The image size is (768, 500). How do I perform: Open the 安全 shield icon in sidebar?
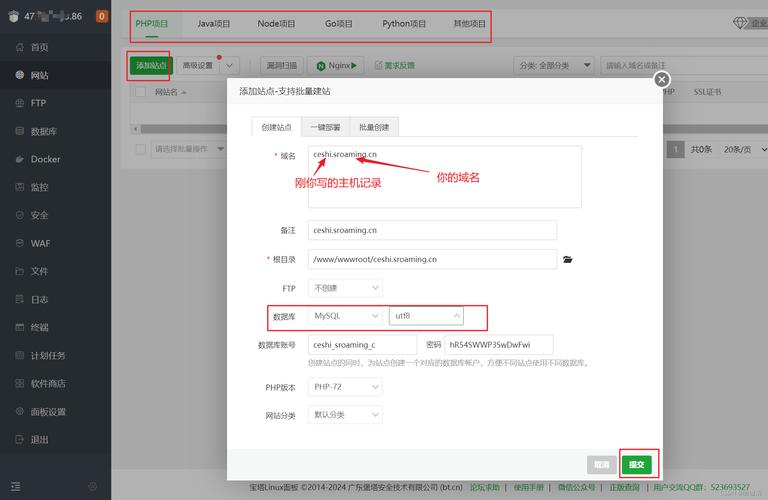coord(20,215)
